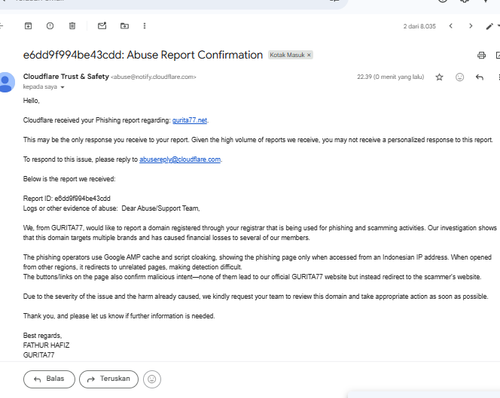Delete this email with trash icon
500x398 pixels.
coord(72,26)
